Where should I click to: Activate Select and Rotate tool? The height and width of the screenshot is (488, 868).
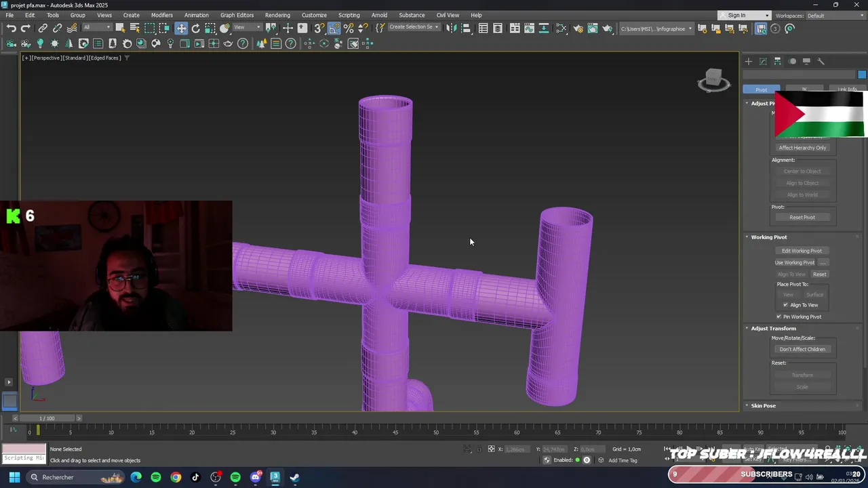pos(196,28)
